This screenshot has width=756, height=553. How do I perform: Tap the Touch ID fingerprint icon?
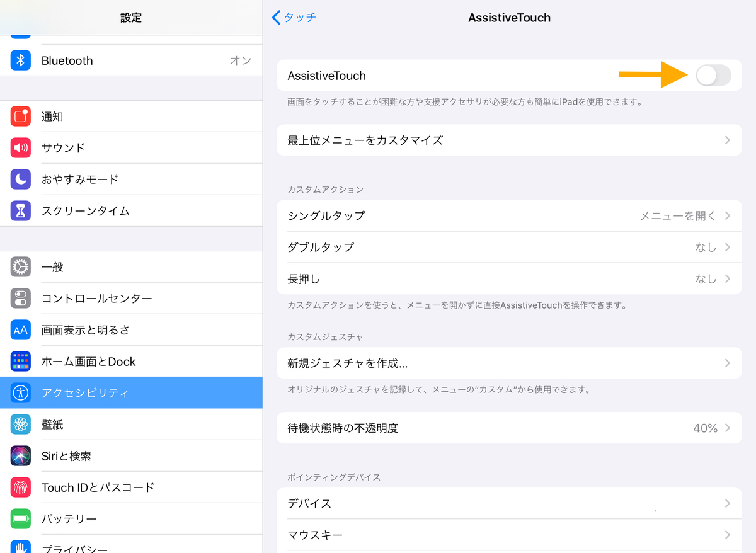(x=21, y=487)
